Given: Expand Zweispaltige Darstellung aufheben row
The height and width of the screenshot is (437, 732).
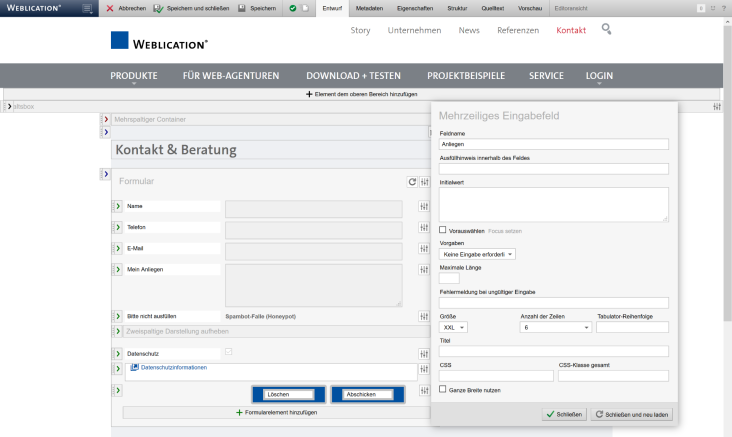Looking at the screenshot, I should click(x=118, y=331).
